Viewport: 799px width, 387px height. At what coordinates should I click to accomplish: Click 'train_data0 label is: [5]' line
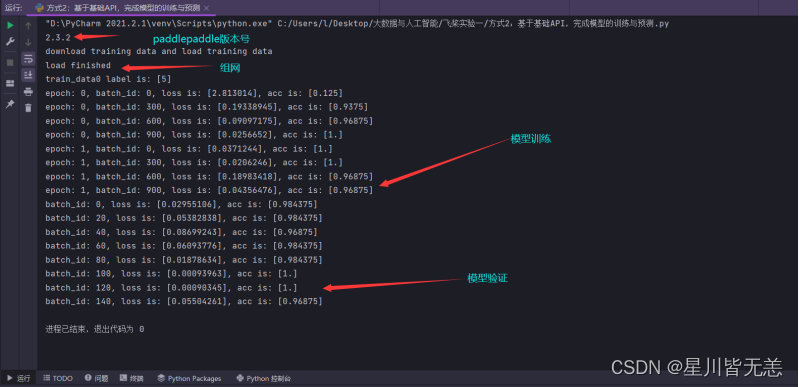coord(108,79)
